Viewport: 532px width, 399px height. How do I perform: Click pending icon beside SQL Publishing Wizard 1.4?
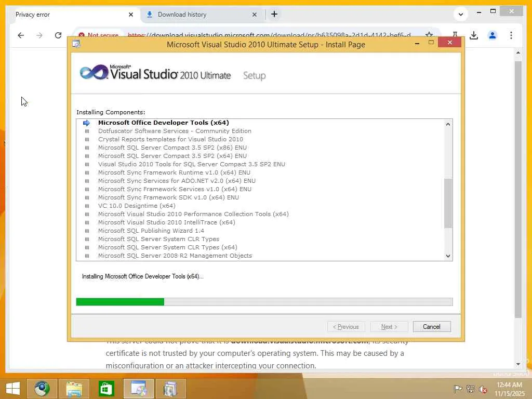point(87,231)
